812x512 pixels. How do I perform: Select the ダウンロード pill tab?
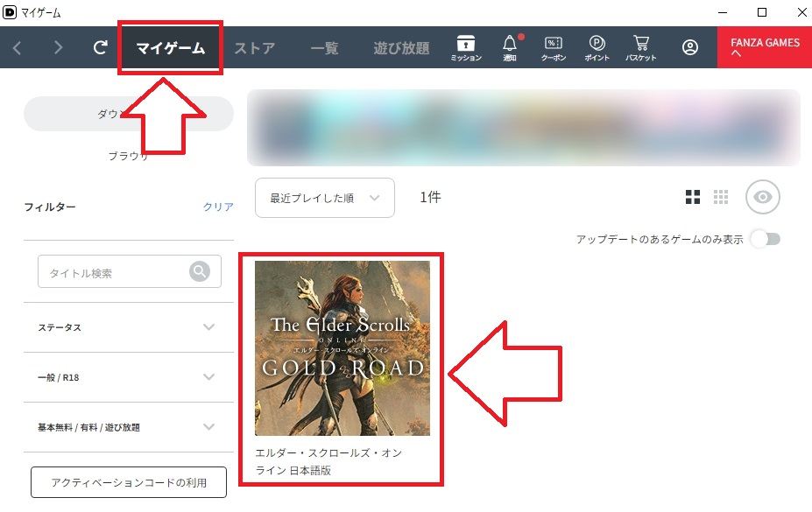point(129,114)
